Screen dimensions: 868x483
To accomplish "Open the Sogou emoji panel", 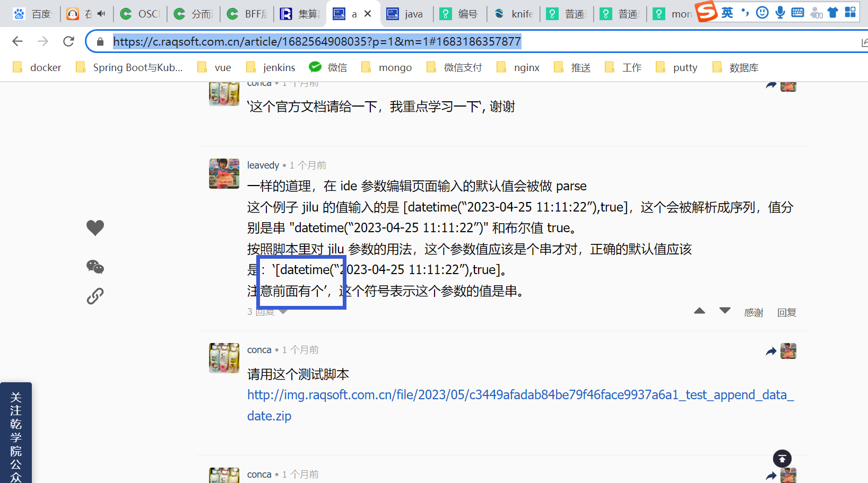I will [762, 12].
